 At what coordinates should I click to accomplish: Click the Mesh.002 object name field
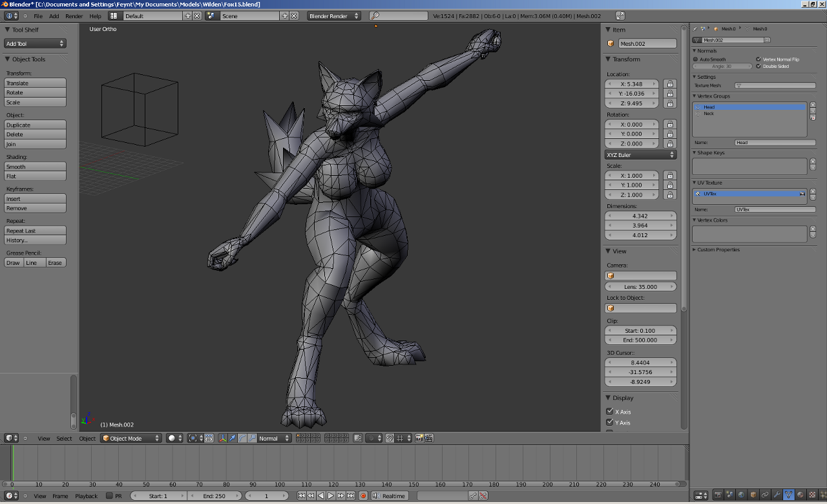coord(647,43)
